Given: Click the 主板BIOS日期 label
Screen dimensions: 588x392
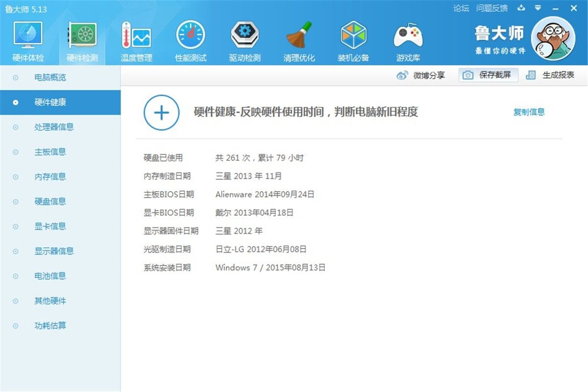Looking at the screenshot, I should click(x=169, y=195).
